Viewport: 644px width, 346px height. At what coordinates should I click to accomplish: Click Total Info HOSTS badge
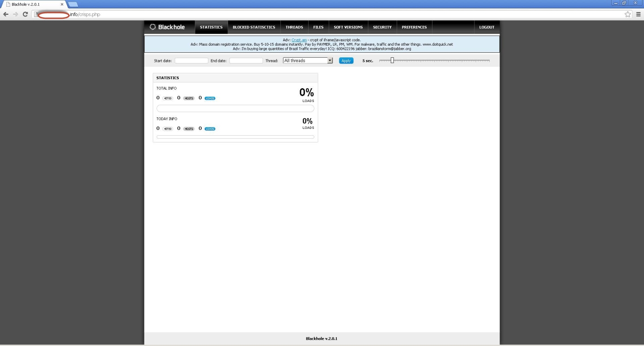189,98
